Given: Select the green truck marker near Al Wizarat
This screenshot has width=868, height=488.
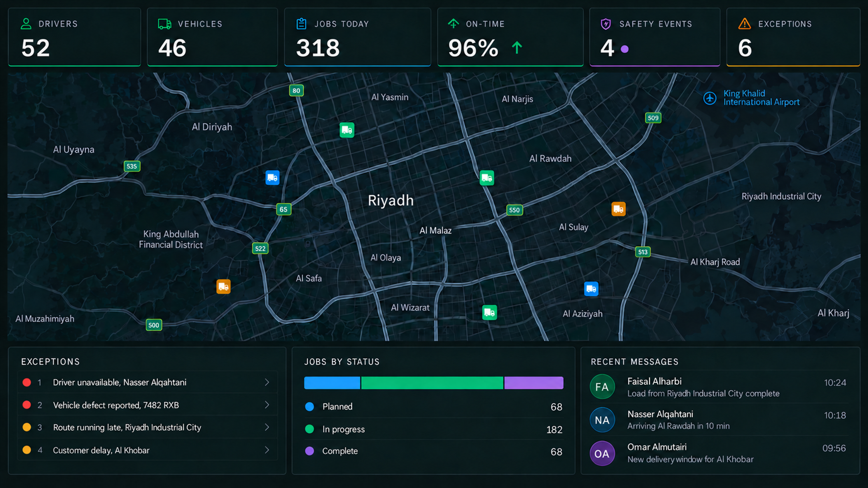Looking at the screenshot, I should coord(489,313).
